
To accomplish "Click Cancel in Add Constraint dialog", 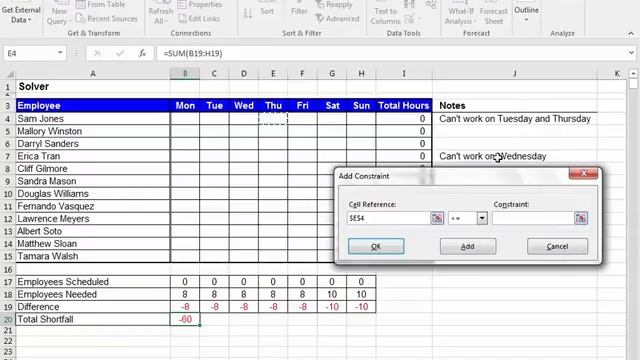I will [557, 247].
